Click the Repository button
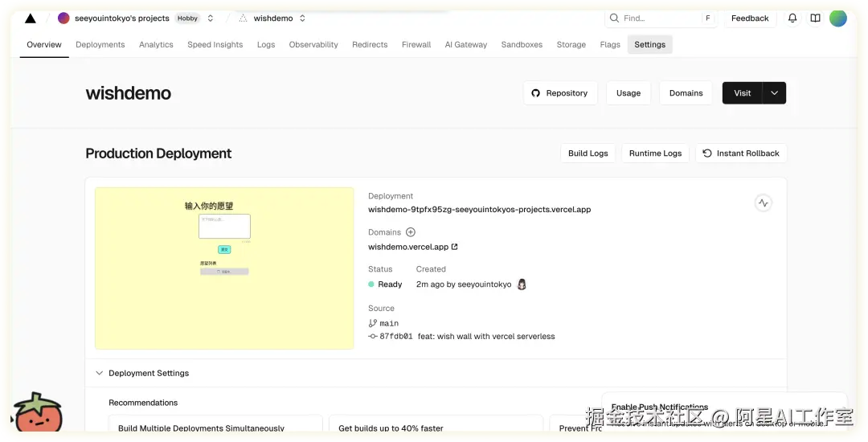Viewport: 868px width, 442px height. pos(560,93)
